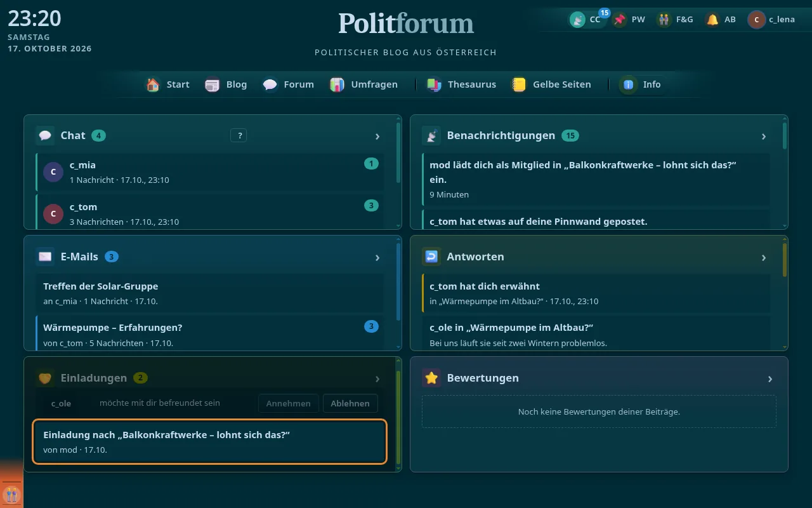Viewport: 812px width, 508px height.
Task: Click the E-Mails envelope icon
Action: coord(45,257)
